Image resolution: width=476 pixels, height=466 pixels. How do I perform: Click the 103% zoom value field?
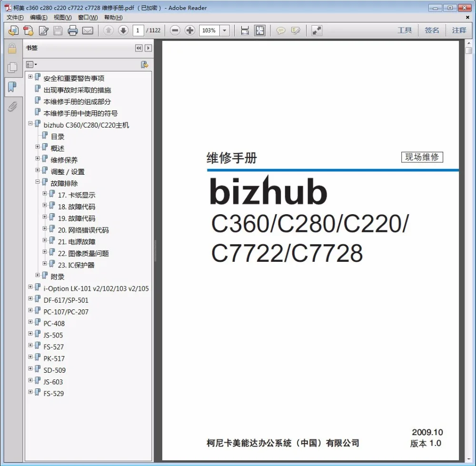pos(209,30)
